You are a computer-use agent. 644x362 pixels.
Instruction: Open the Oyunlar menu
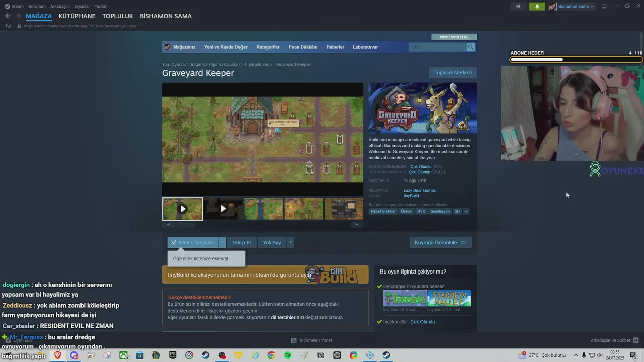(82, 6)
